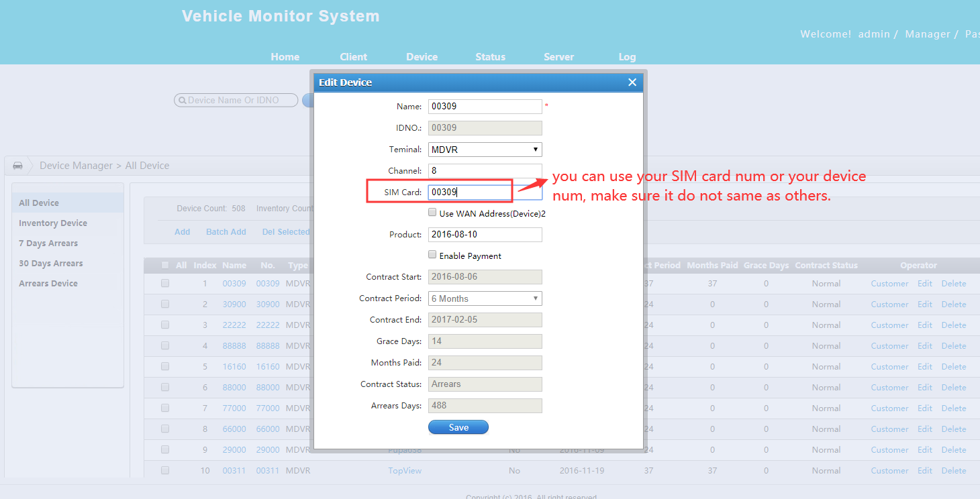Enable Use WAN Address checkbox
Image resolution: width=980 pixels, height=499 pixels.
432,213
